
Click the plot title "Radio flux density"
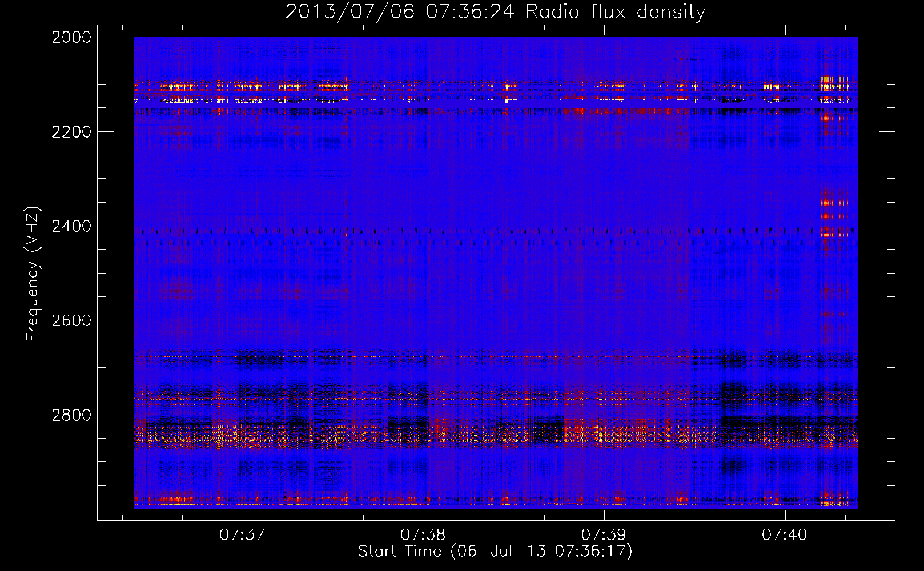[x=615, y=12]
